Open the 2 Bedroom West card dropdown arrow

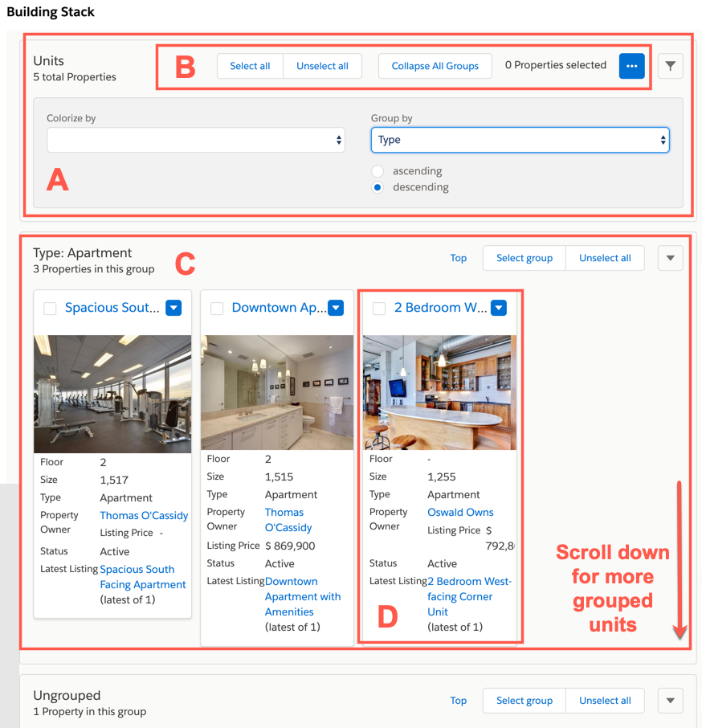(499, 308)
